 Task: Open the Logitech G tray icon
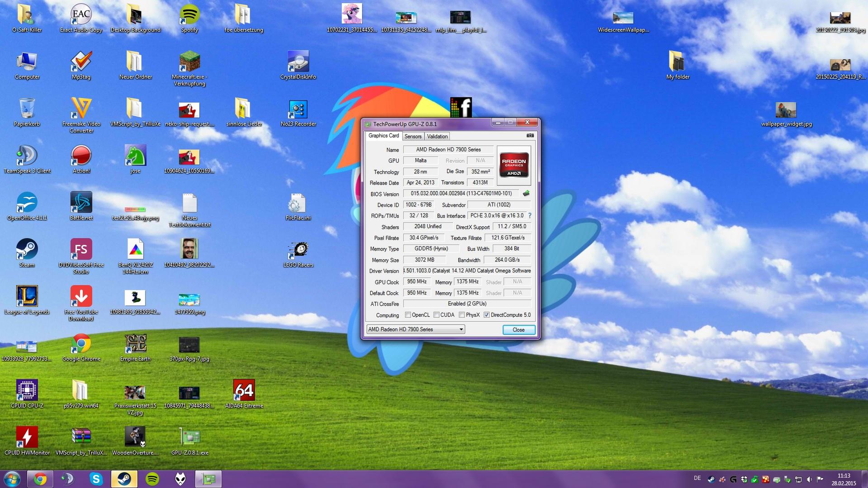point(733,479)
